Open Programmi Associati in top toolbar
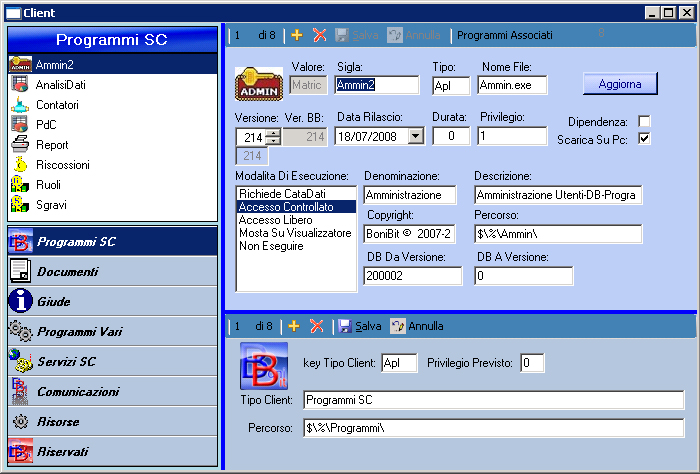 504,35
